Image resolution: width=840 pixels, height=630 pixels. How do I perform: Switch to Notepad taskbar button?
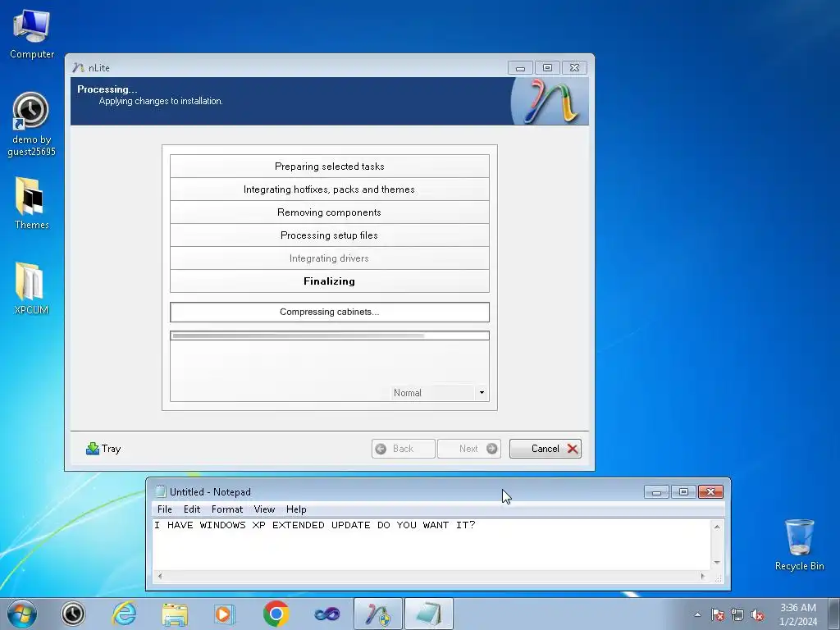click(428, 614)
